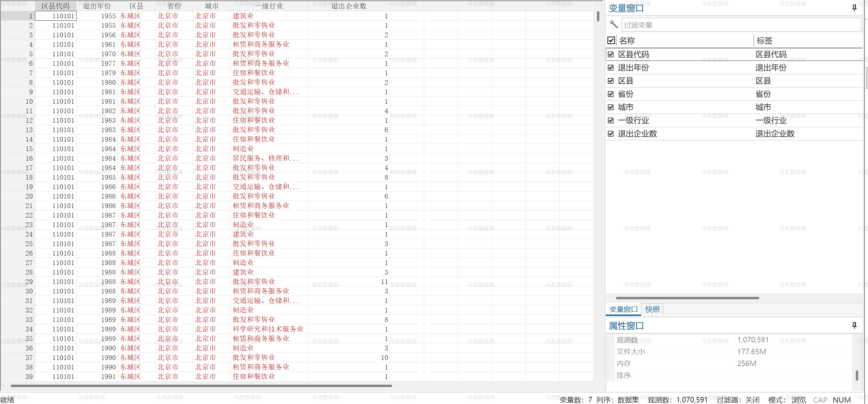The width and height of the screenshot is (868, 404).
Task: Switch to the 快照 tab
Action: coord(652,309)
